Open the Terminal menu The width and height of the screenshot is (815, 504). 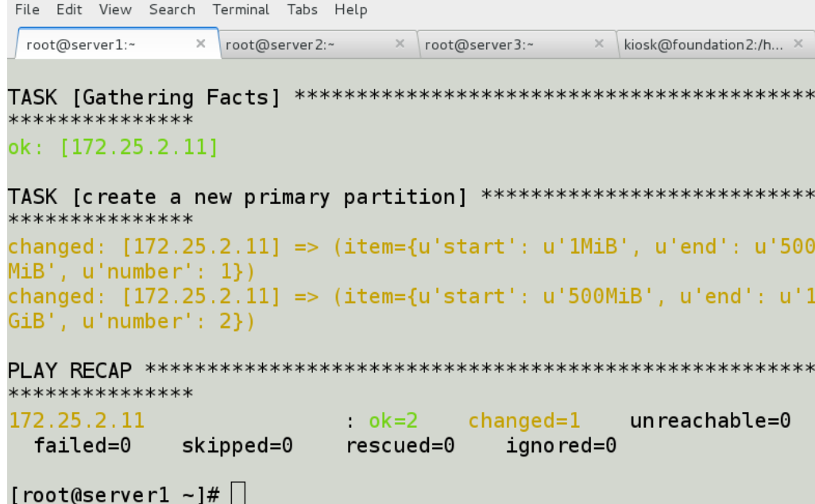(241, 10)
